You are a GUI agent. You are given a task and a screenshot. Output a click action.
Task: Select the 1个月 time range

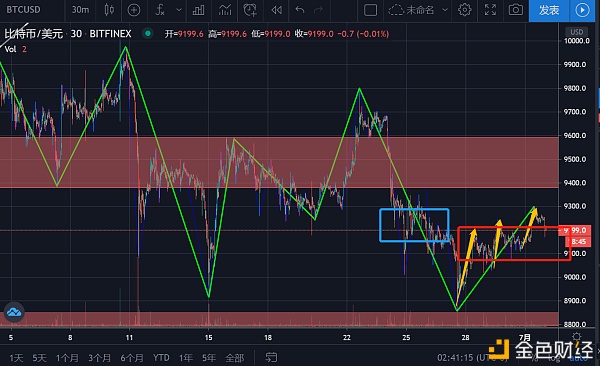67,358
